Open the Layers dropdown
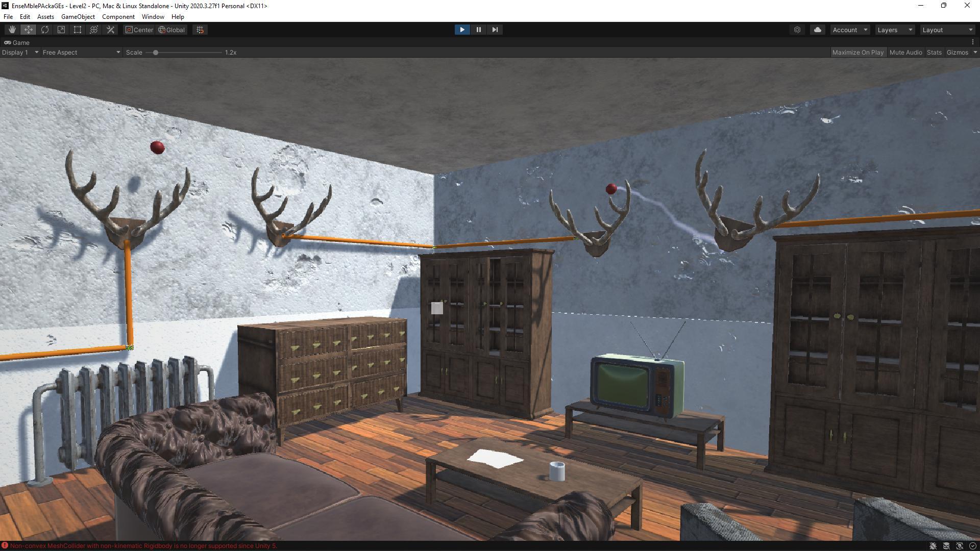980x551 pixels. [894, 30]
